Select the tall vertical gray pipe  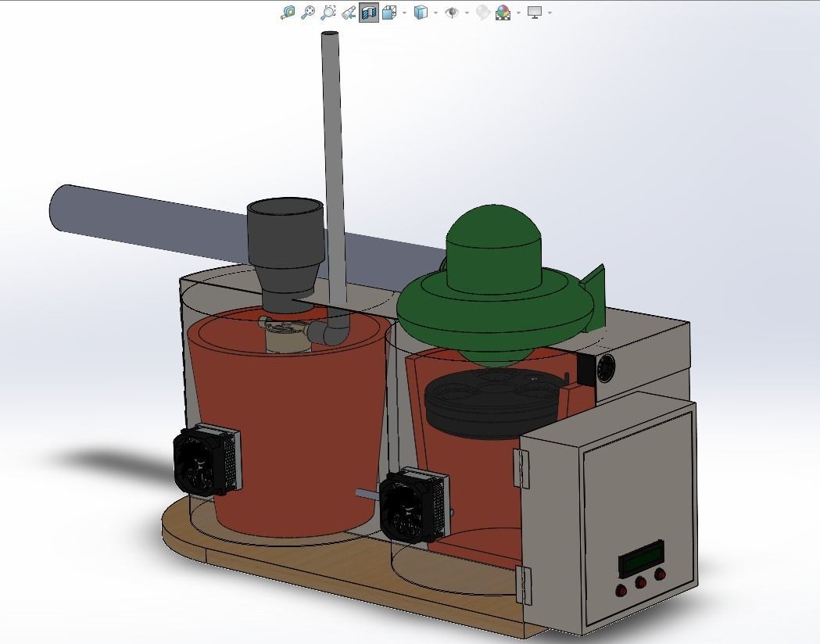(332, 167)
